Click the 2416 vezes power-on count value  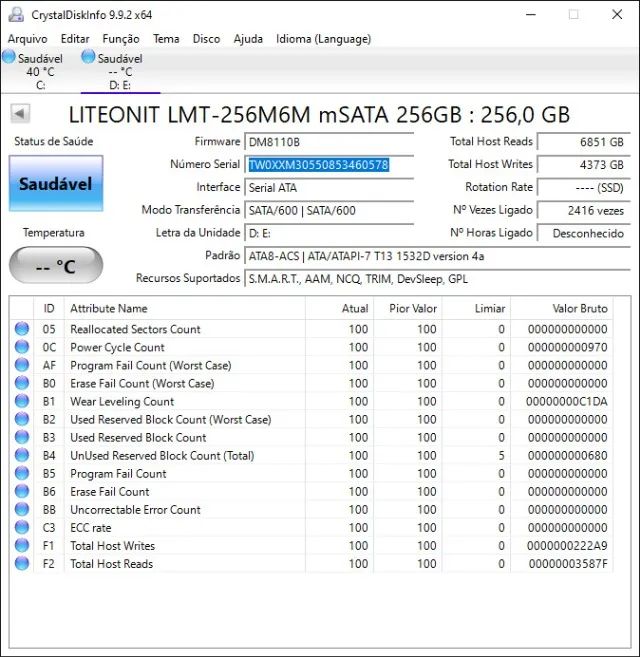584,210
